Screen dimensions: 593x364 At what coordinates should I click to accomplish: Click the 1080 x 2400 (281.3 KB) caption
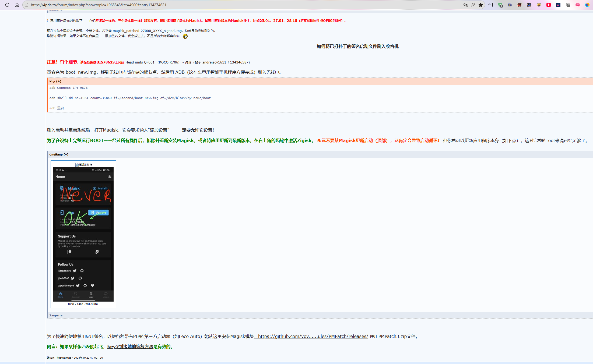[x=83, y=304]
